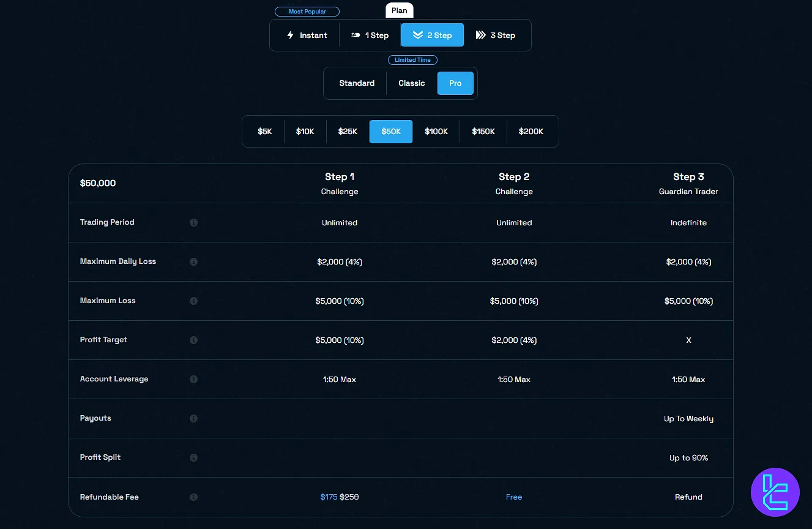Click info icon beside Profit Split
The width and height of the screenshot is (812, 529).
(x=193, y=458)
